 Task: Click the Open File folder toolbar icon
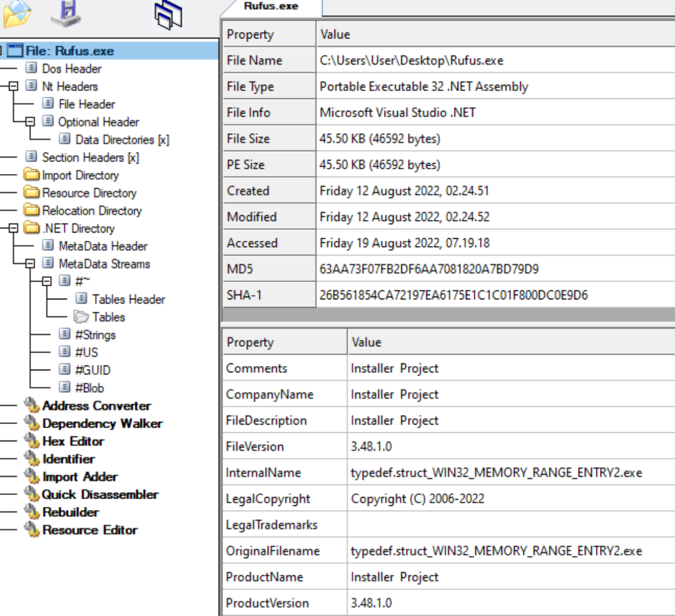[x=17, y=14]
